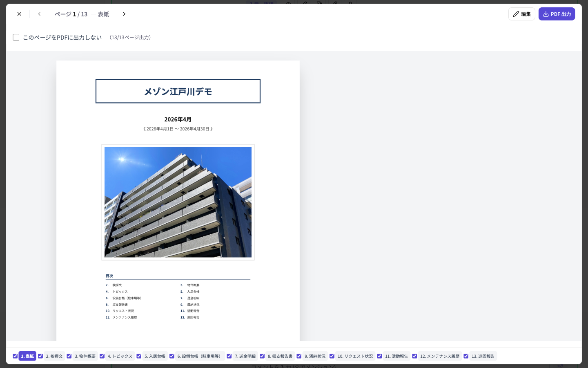Click table of contents entry 2. 挨拶文
This screenshot has width=588, height=368.
(114, 285)
